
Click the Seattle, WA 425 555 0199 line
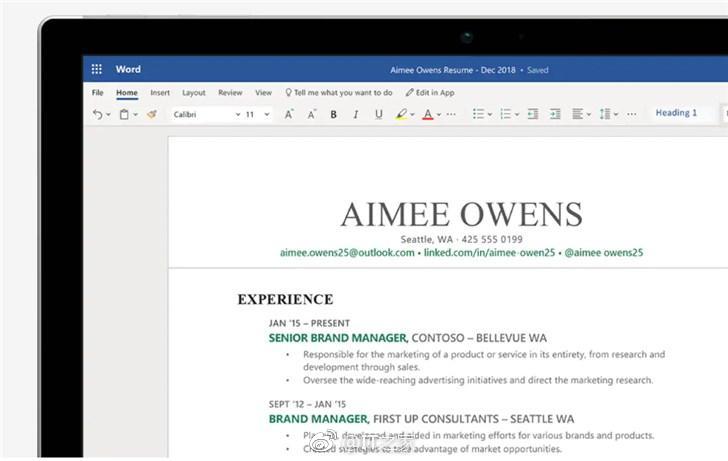[x=462, y=240]
